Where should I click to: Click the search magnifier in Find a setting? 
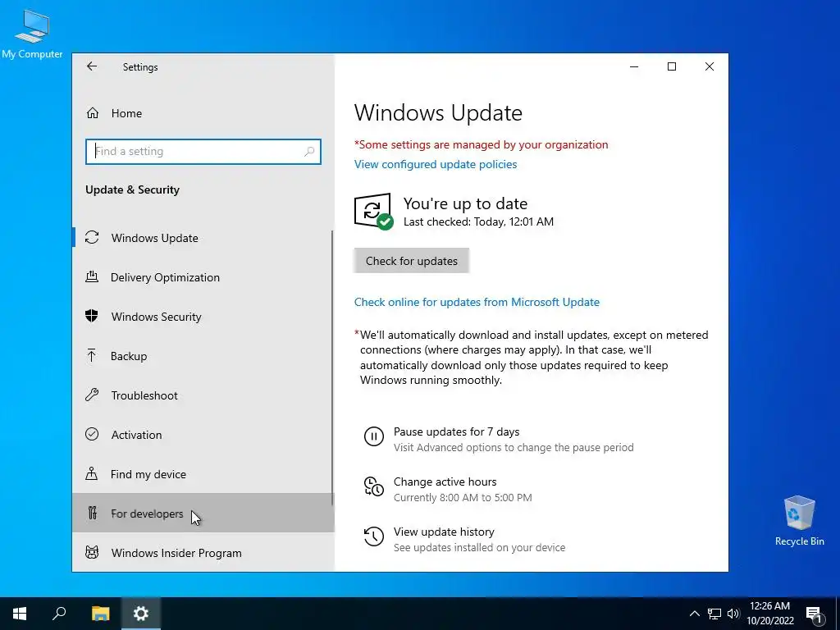tap(309, 152)
